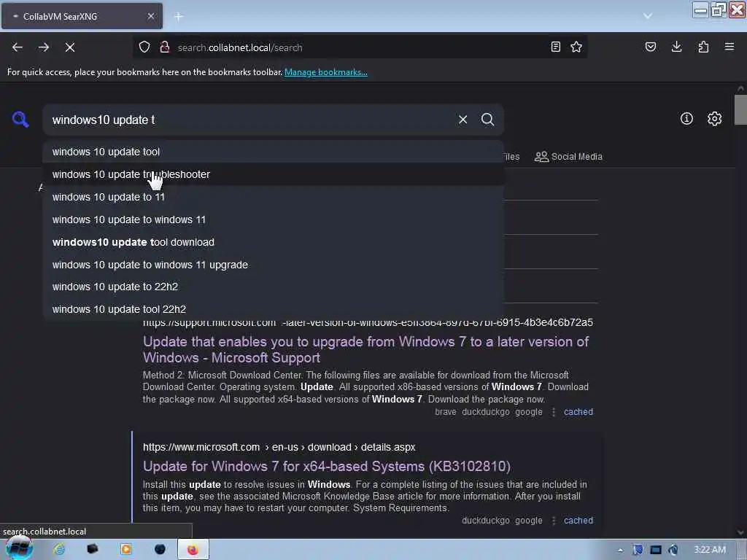
Task: Open Firefox application menu
Action: click(729, 47)
